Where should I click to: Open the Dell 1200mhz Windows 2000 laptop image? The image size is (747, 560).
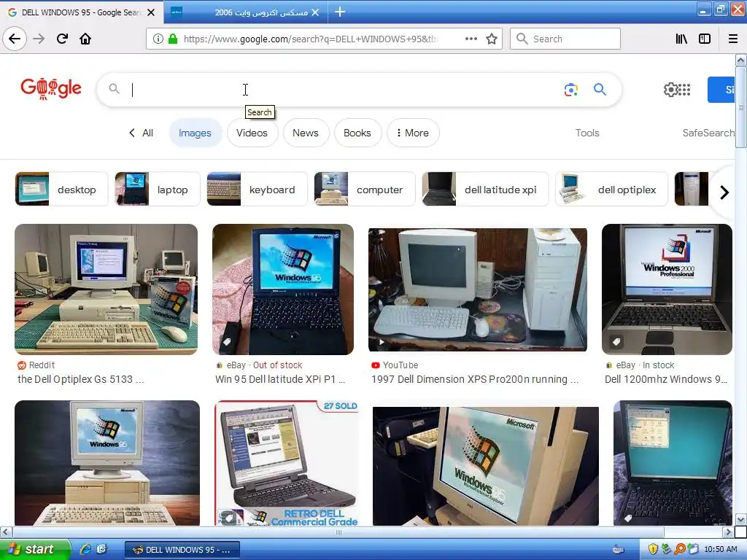667,289
